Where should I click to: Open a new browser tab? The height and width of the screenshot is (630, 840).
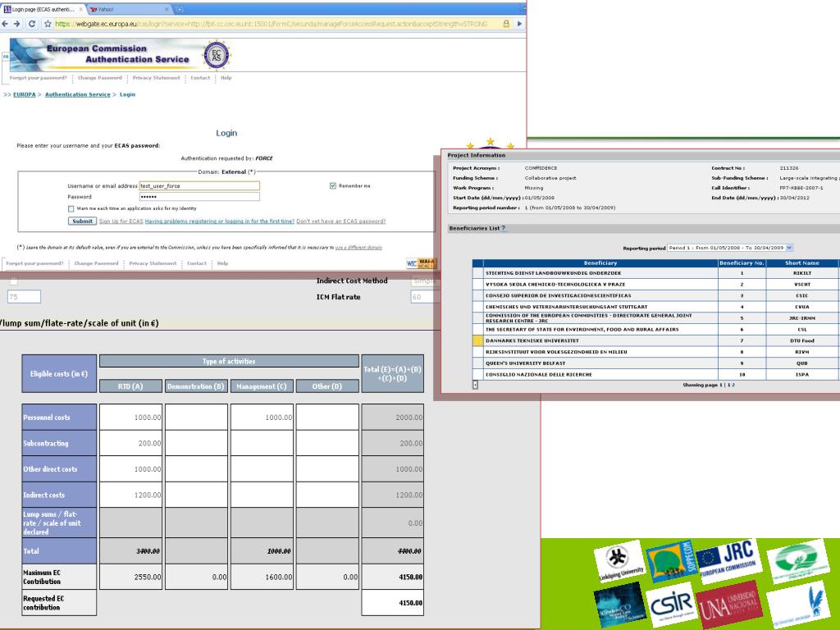tap(179, 9)
